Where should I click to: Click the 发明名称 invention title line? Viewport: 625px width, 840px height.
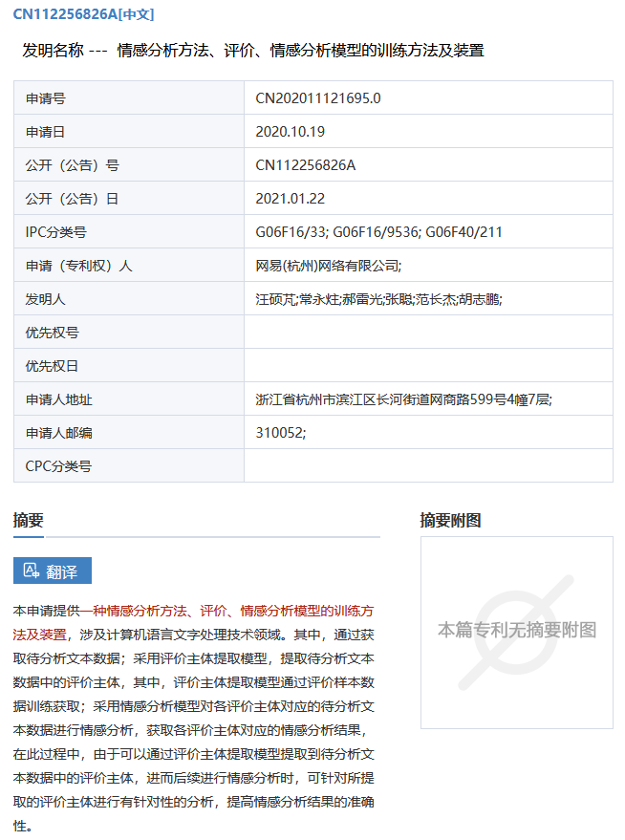(x=253, y=51)
